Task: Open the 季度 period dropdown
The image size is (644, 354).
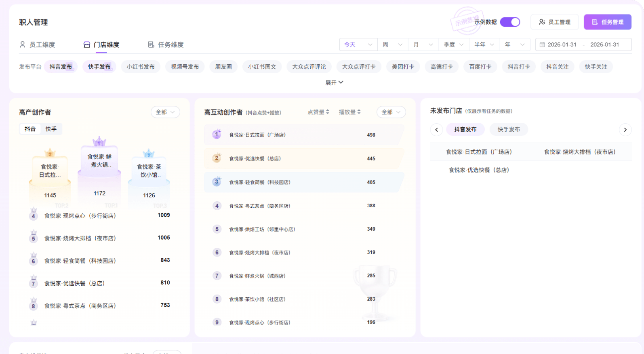Action: click(454, 45)
